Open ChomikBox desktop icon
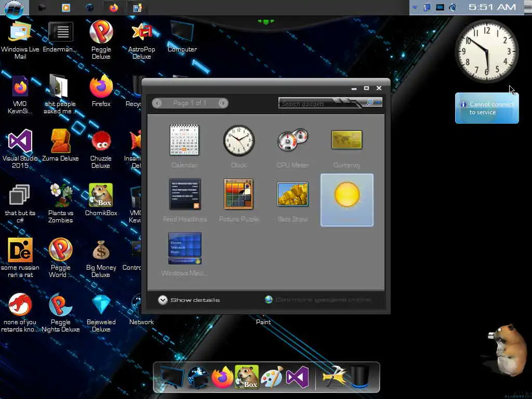This screenshot has height=399, width=532. [x=101, y=200]
